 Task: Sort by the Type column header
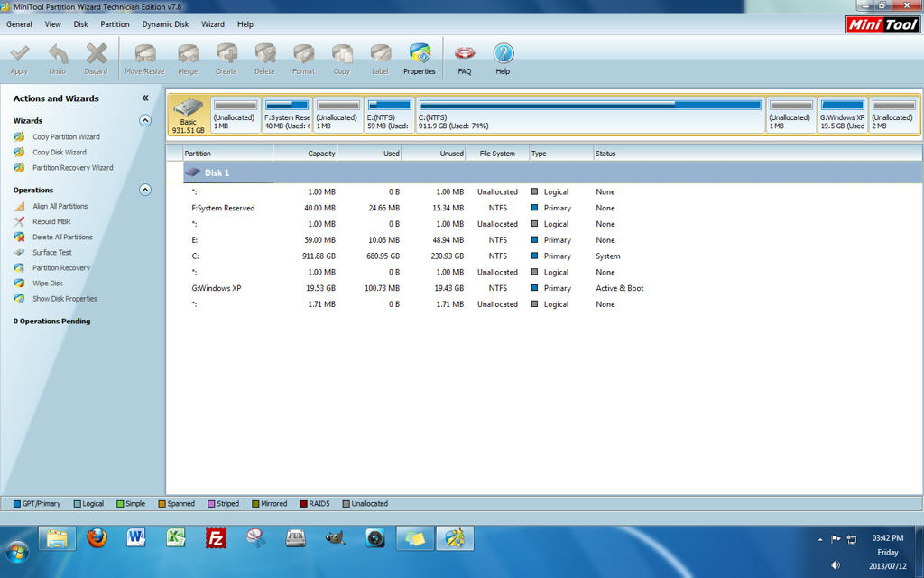561,154
